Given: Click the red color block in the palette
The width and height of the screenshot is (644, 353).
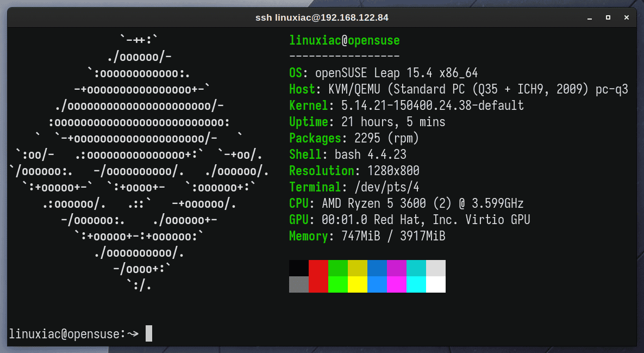Looking at the screenshot, I should point(317,276).
